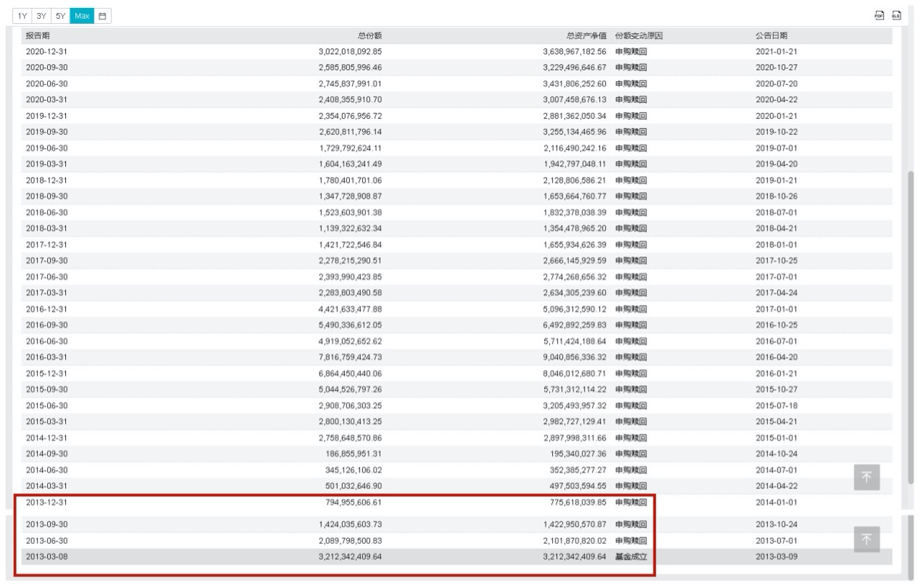Export the table as PDF
This screenshot has height=588, width=923.
pos(880,15)
